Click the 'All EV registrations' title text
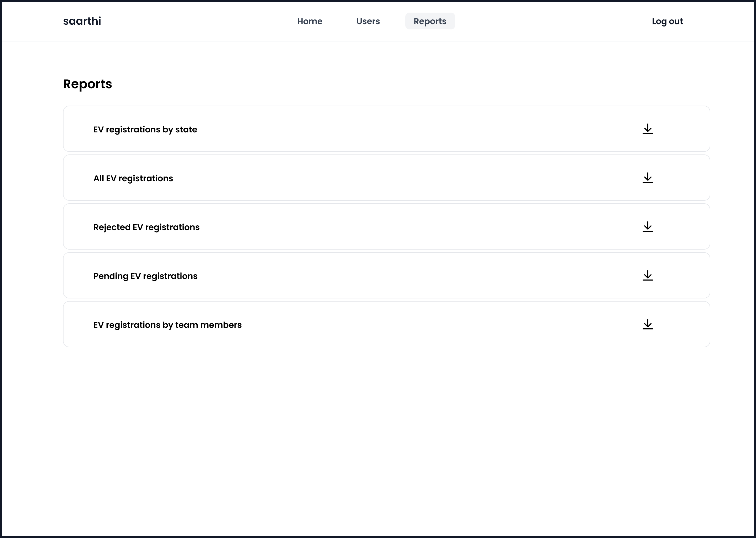The height and width of the screenshot is (538, 756). coord(133,179)
